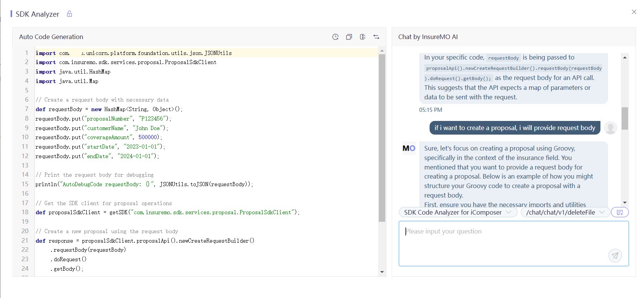Click the '.requestBody(requestBody)' line
This screenshot has width=644, height=298.
pos(88,250)
